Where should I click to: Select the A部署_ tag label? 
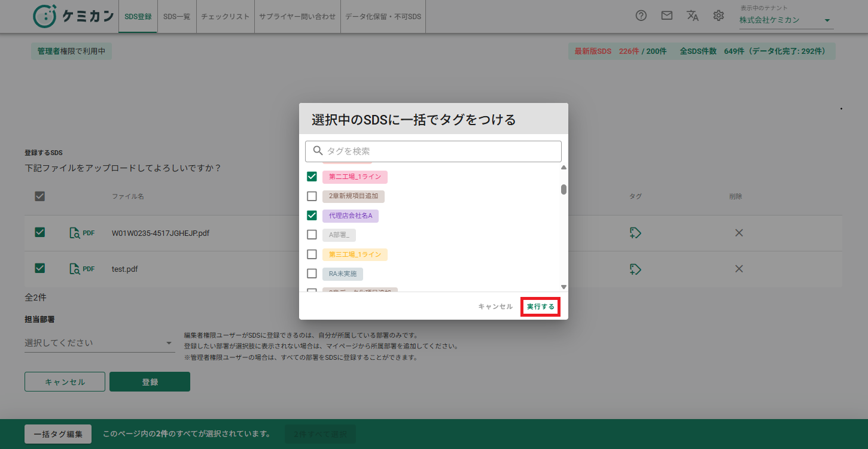coord(339,235)
